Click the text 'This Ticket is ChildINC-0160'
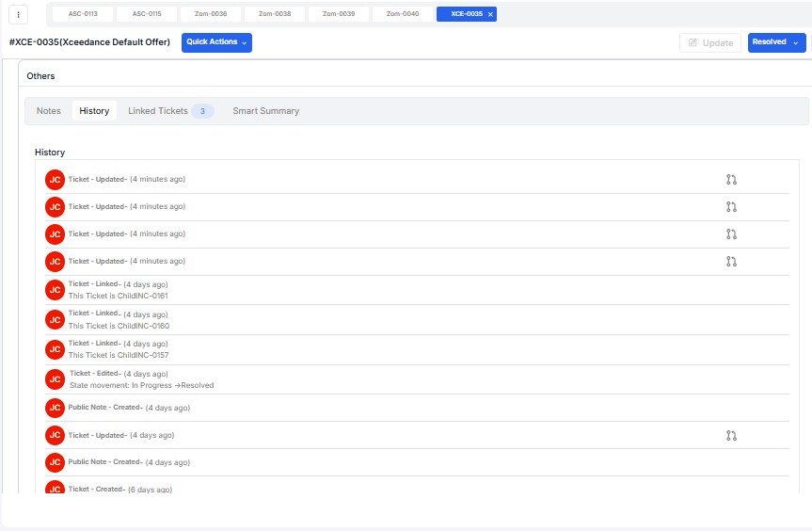 click(119, 326)
